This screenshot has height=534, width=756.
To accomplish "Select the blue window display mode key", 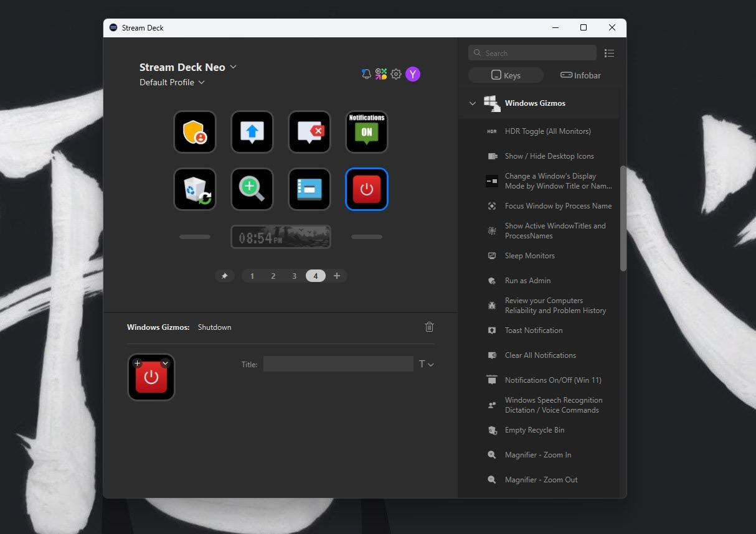I will point(309,189).
